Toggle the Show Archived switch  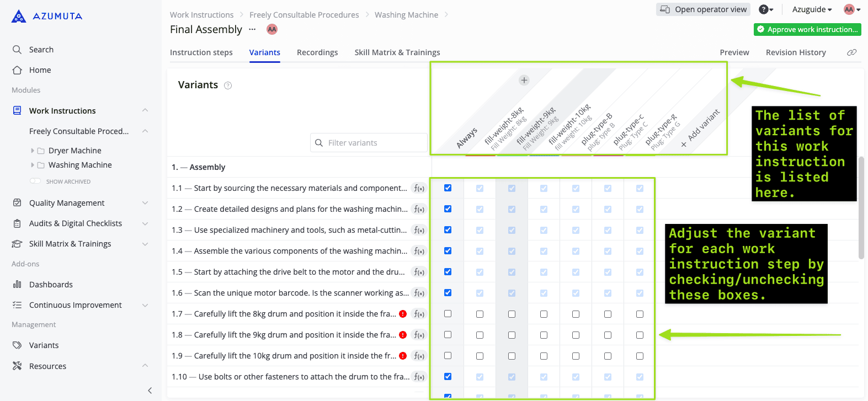(35, 181)
